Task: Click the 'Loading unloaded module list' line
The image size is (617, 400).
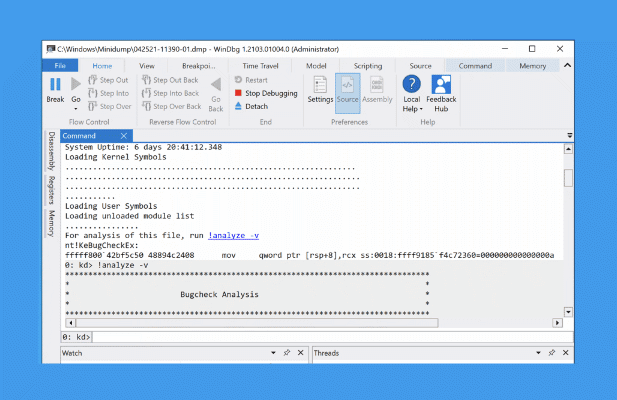Action: coord(129,216)
